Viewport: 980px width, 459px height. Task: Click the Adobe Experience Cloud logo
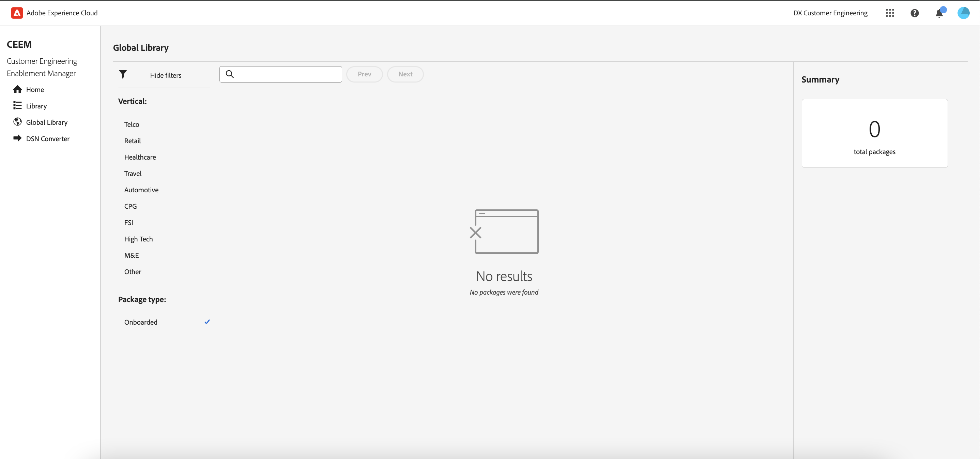(17, 13)
